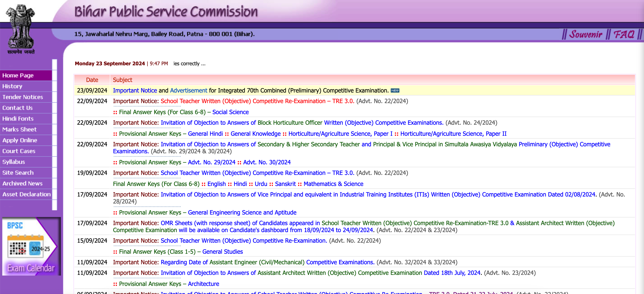Viewport: 644px width, 294px height.
Task: Open the 22/09/2024 TRE 3.0 Re-Examination notice in red
Action: tap(257, 101)
